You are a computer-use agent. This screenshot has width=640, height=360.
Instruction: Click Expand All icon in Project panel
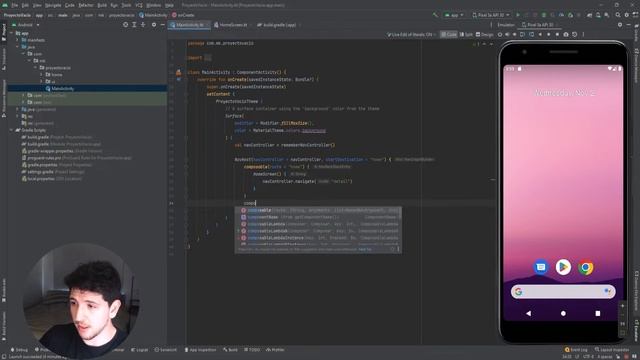[x=134, y=25]
